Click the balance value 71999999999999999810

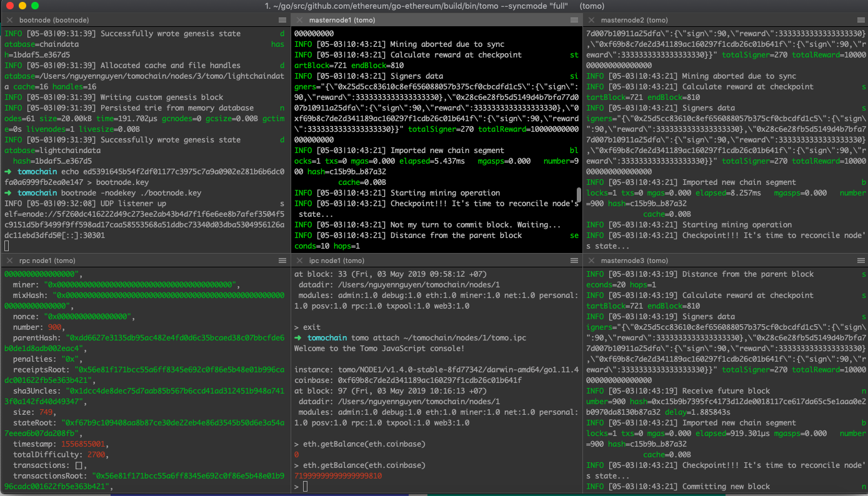(x=338, y=476)
